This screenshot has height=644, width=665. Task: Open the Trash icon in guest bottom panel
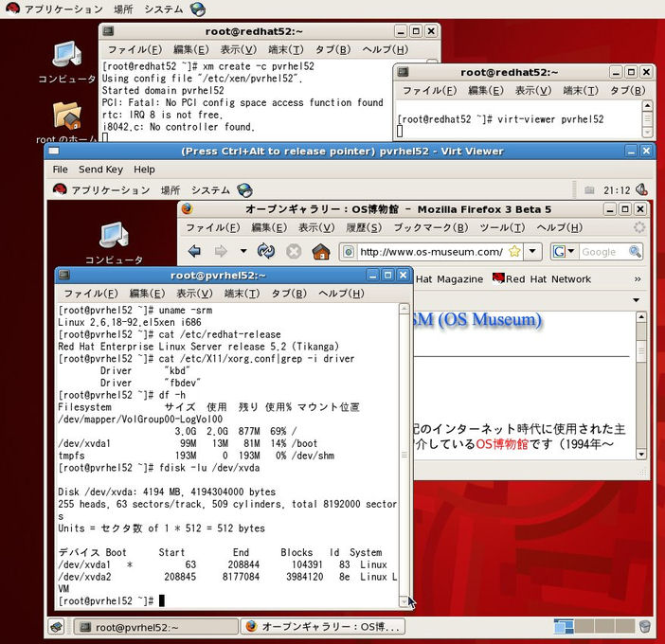pyautogui.click(x=645, y=626)
